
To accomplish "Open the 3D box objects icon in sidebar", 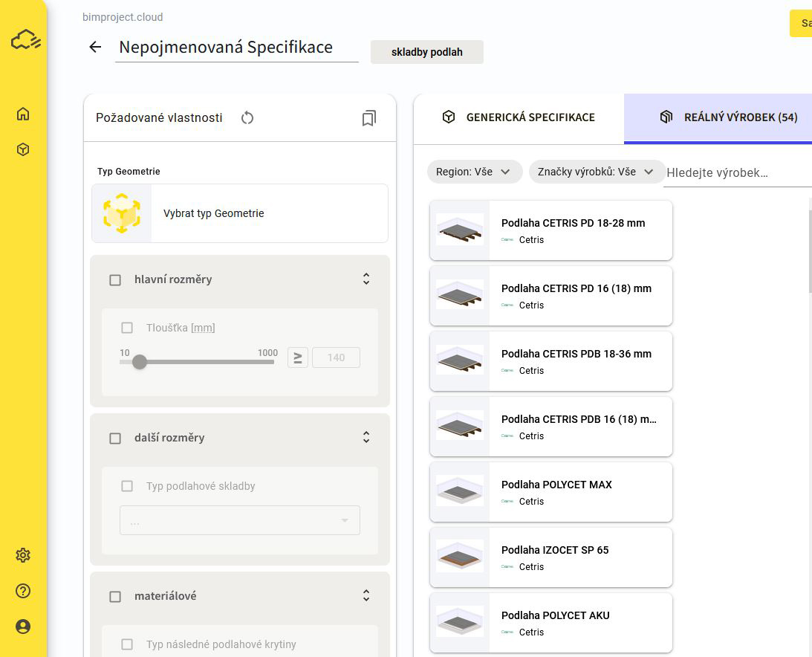I will point(23,149).
